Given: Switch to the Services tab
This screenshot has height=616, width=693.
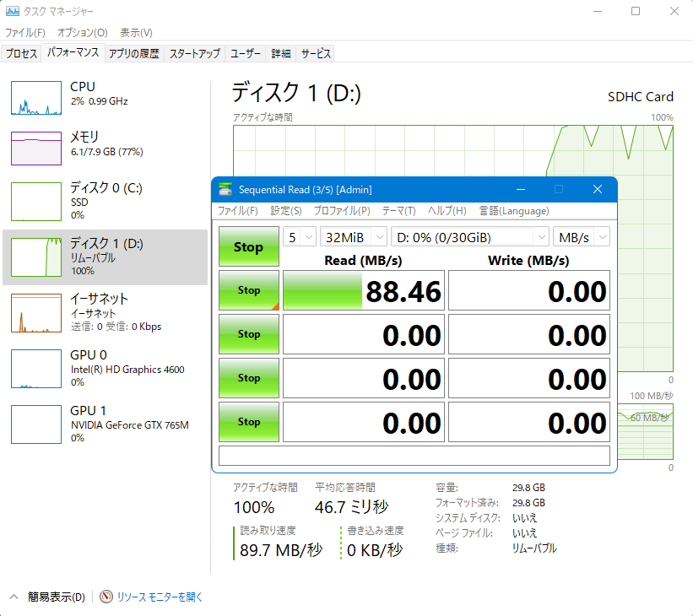Looking at the screenshot, I should point(316,53).
